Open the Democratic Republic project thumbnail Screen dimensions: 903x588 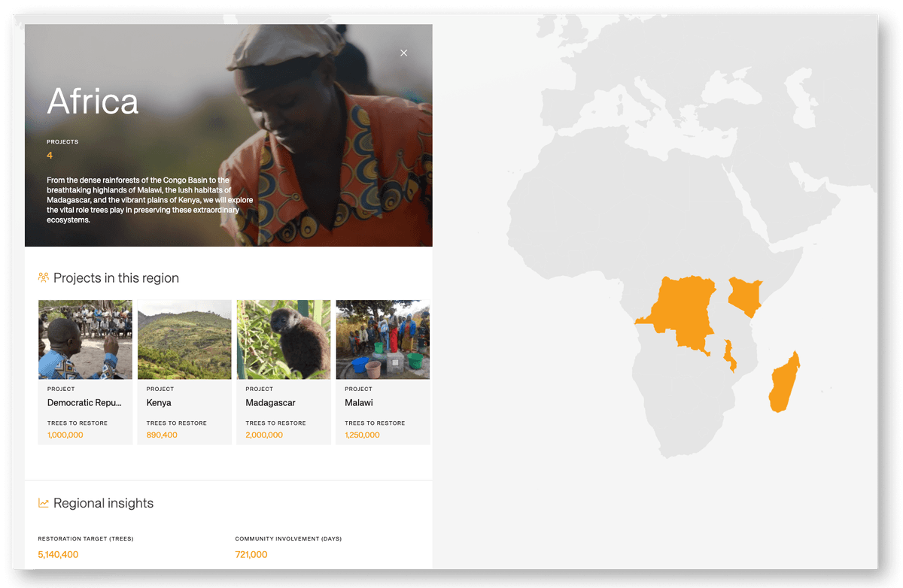coord(85,339)
